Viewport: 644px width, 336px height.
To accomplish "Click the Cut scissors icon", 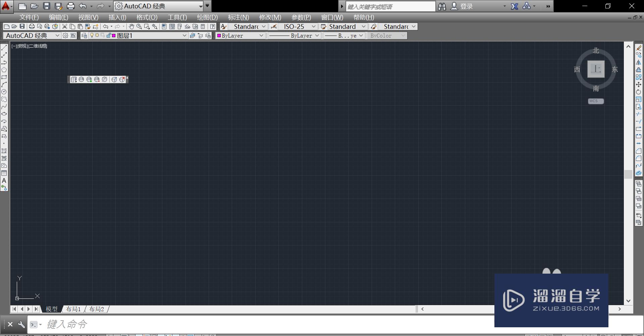I will pos(65,26).
